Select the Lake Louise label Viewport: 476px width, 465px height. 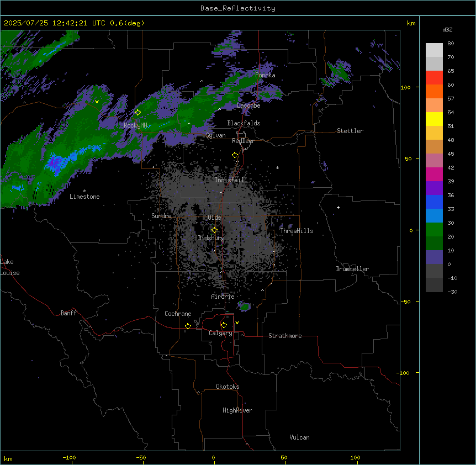click(x=10, y=267)
